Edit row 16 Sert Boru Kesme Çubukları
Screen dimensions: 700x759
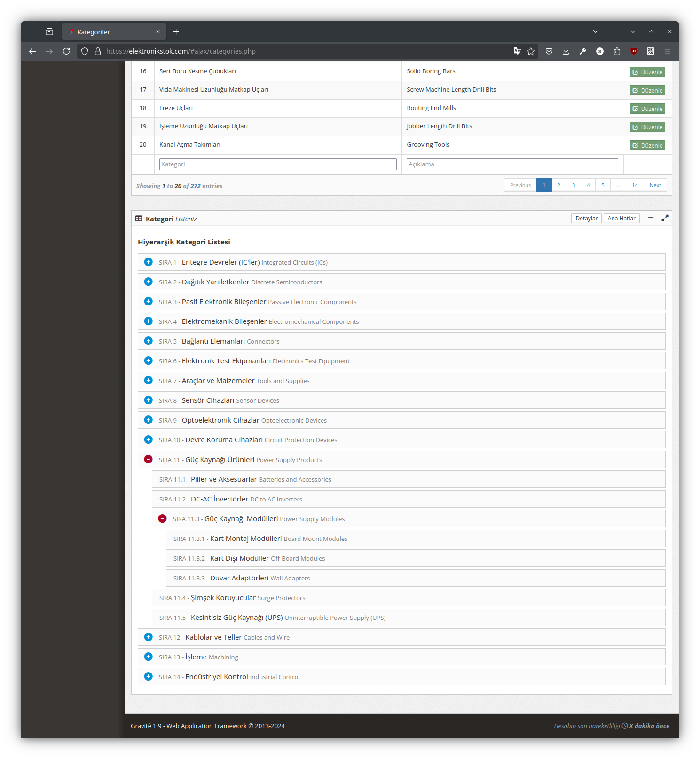[x=647, y=72]
